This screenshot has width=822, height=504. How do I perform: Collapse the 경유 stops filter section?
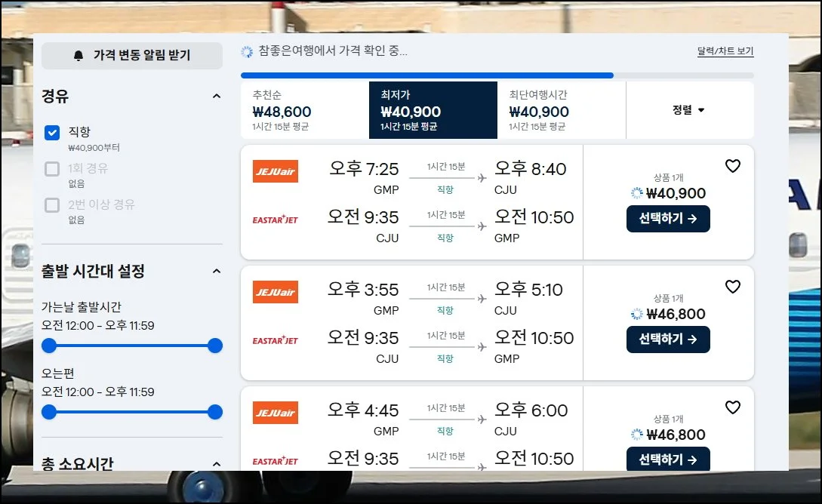(217, 97)
